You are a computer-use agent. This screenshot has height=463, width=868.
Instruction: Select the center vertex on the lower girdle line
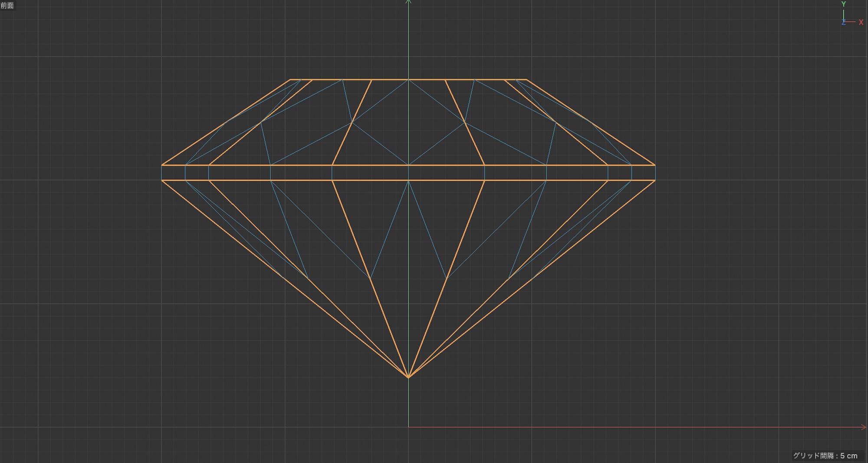point(408,180)
